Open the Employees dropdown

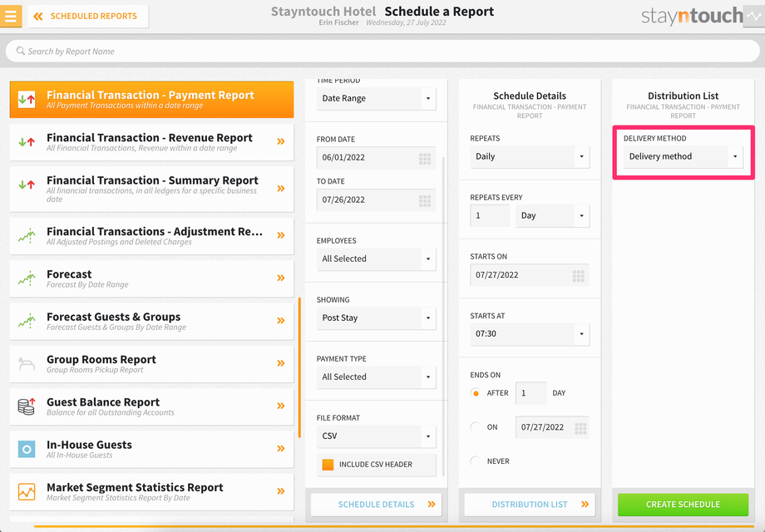(x=376, y=259)
